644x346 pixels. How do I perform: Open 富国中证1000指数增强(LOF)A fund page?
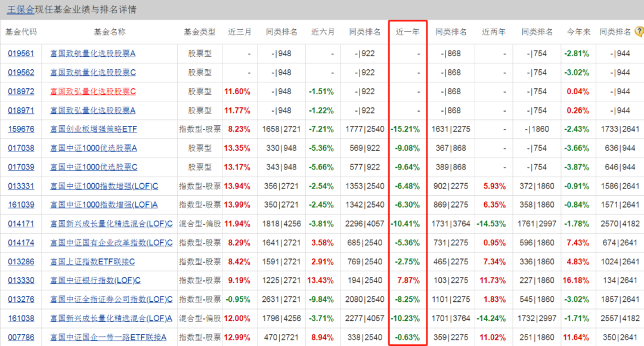104,205
